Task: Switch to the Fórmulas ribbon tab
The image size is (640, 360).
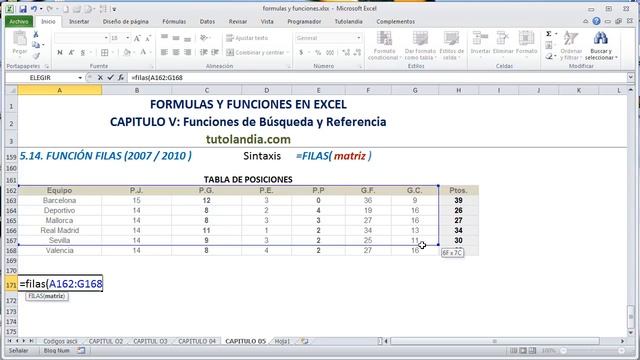Action: pos(174,22)
